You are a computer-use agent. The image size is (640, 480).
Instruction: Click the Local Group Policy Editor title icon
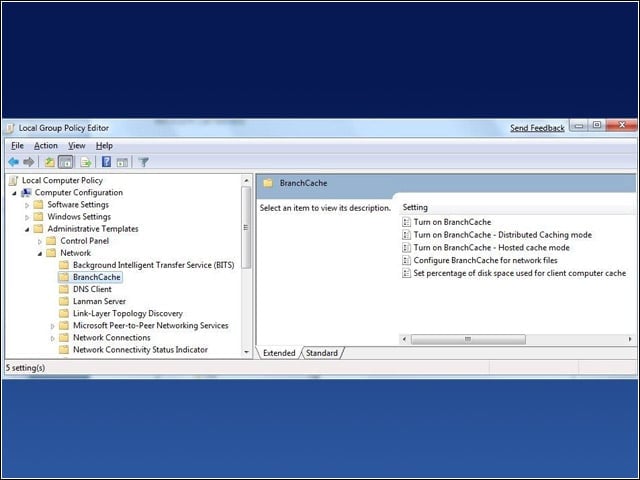click(11, 128)
